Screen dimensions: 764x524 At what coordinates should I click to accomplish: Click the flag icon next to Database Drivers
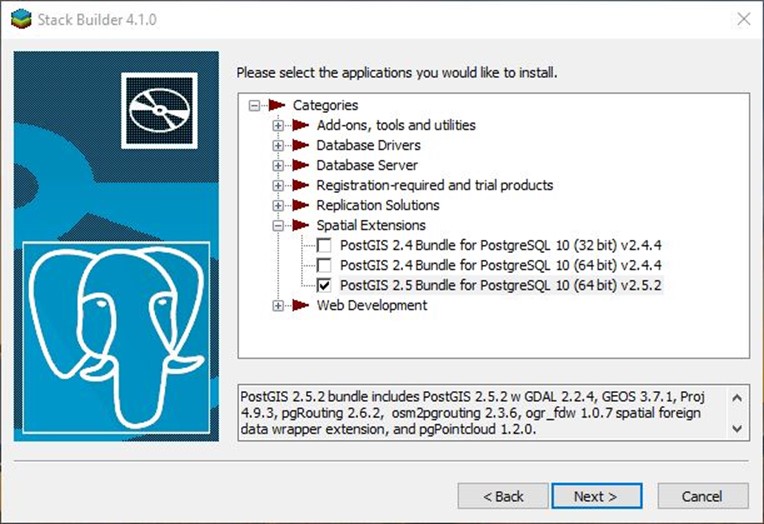tap(301, 145)
